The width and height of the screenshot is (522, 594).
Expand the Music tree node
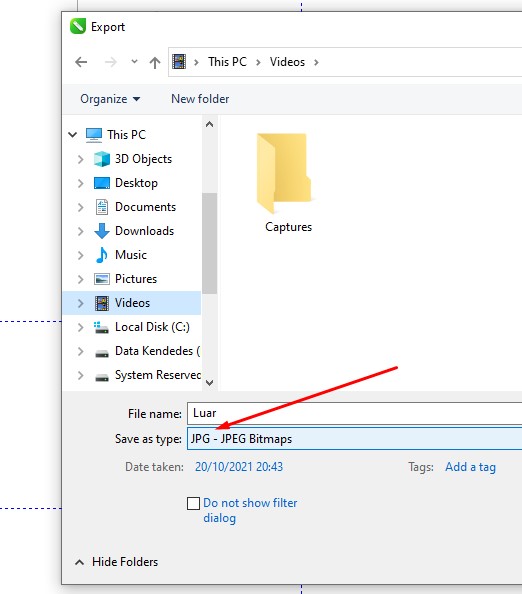tap(80, 255)
